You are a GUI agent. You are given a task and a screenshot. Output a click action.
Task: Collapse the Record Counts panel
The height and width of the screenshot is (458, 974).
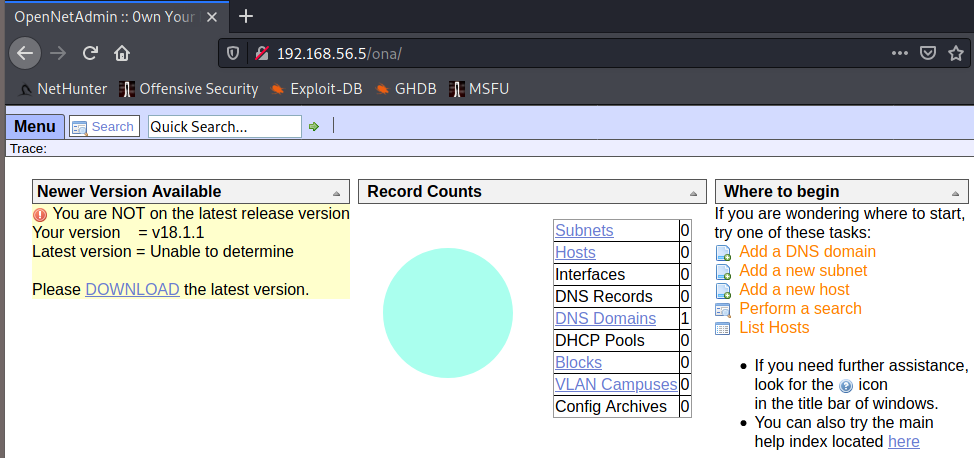point(694,193)
